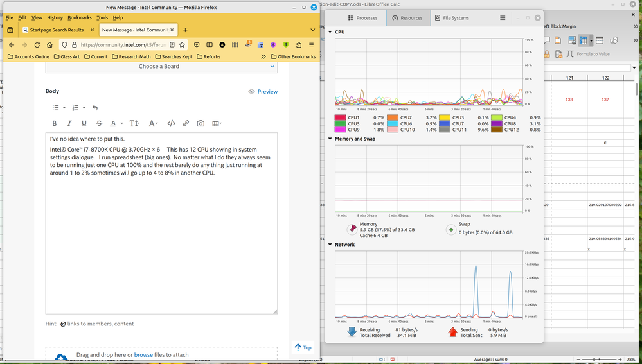Collapse the Memory and Swap section

coord(330,139)
